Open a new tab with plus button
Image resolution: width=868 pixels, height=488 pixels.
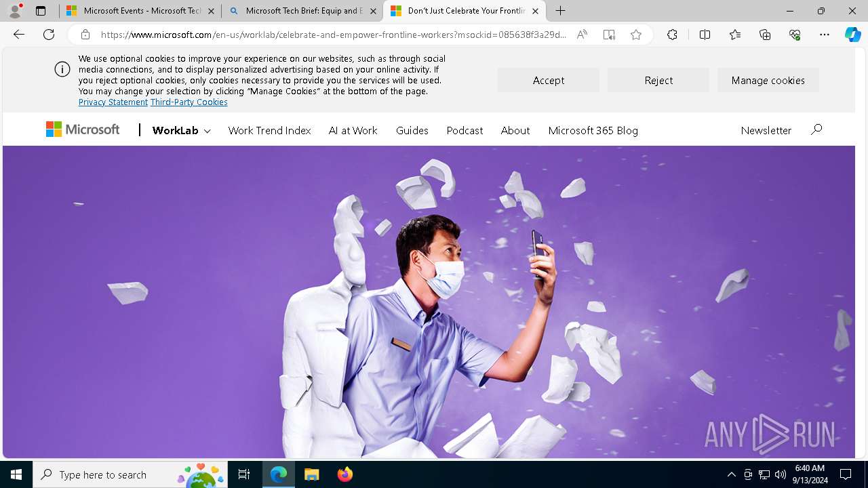pyautogui.click(x=561, y=11)
